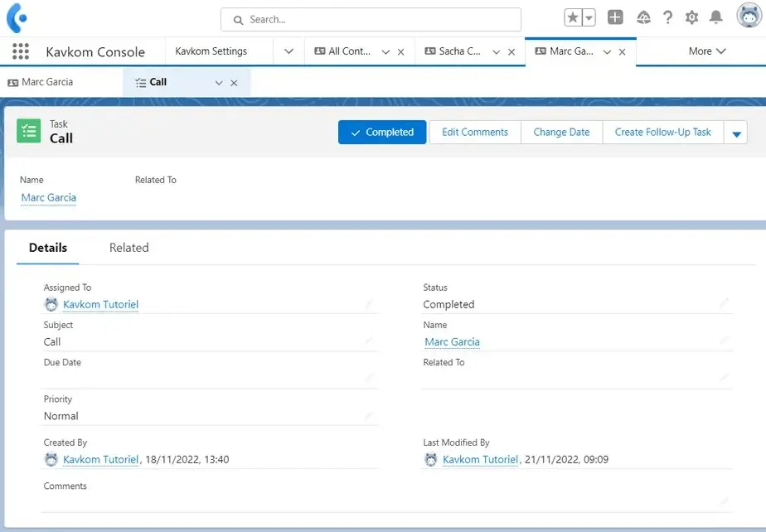The image size is (766, 532).
Task: Open the App Launcher grid icon
Action: coord(21,51)
